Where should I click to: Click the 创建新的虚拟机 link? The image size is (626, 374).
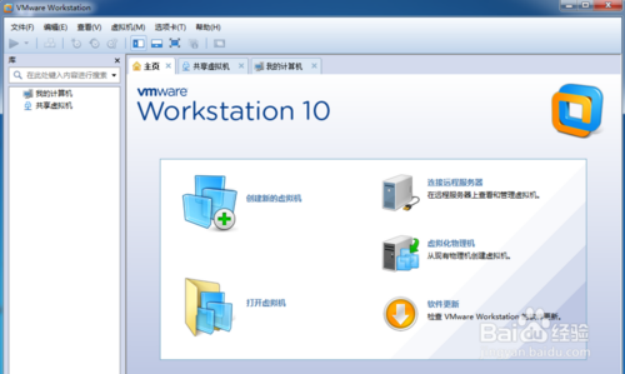click(273, 198)
